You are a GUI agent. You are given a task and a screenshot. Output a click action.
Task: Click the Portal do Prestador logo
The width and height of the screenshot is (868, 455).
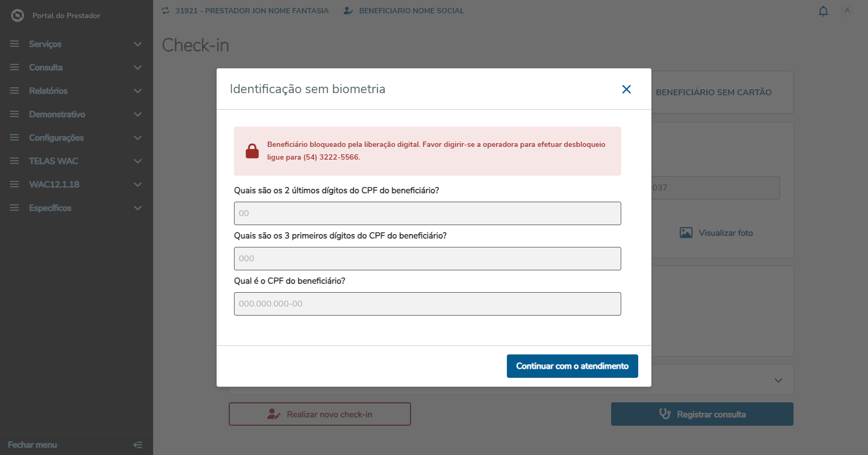coord(18,15)
